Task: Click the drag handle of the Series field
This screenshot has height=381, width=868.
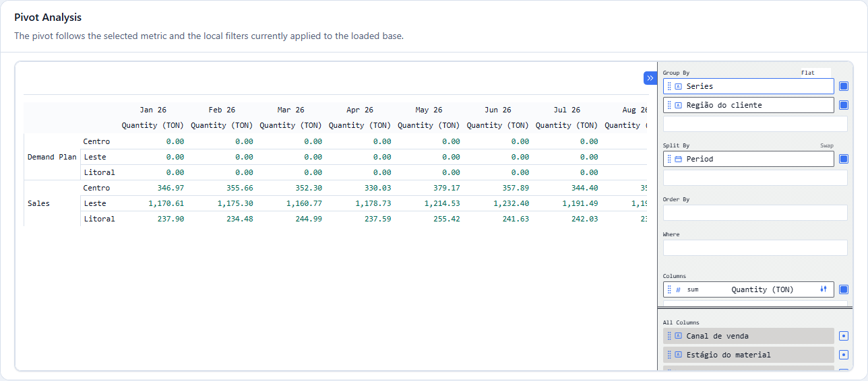Action: pos(669,86)
